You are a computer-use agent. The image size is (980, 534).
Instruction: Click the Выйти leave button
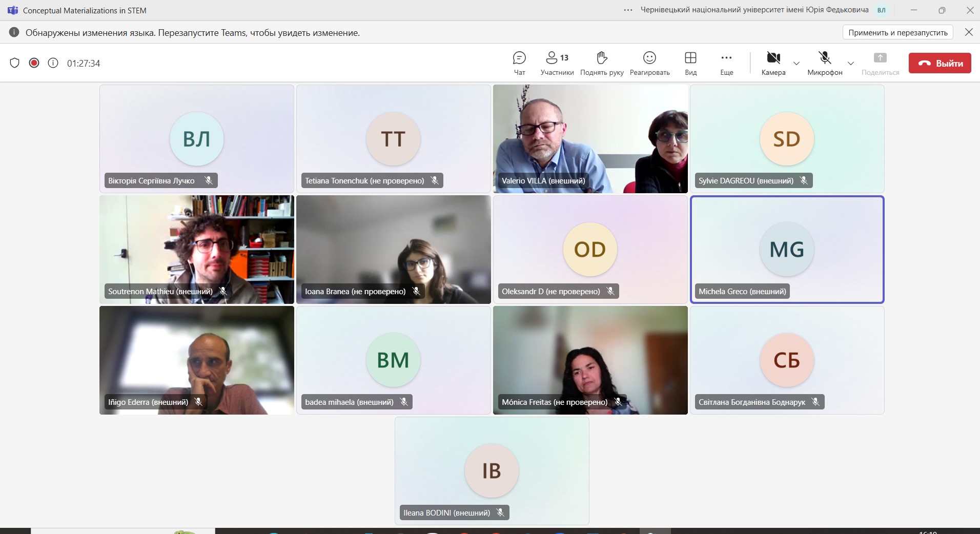pyautogui.click(x=940, y=63)
